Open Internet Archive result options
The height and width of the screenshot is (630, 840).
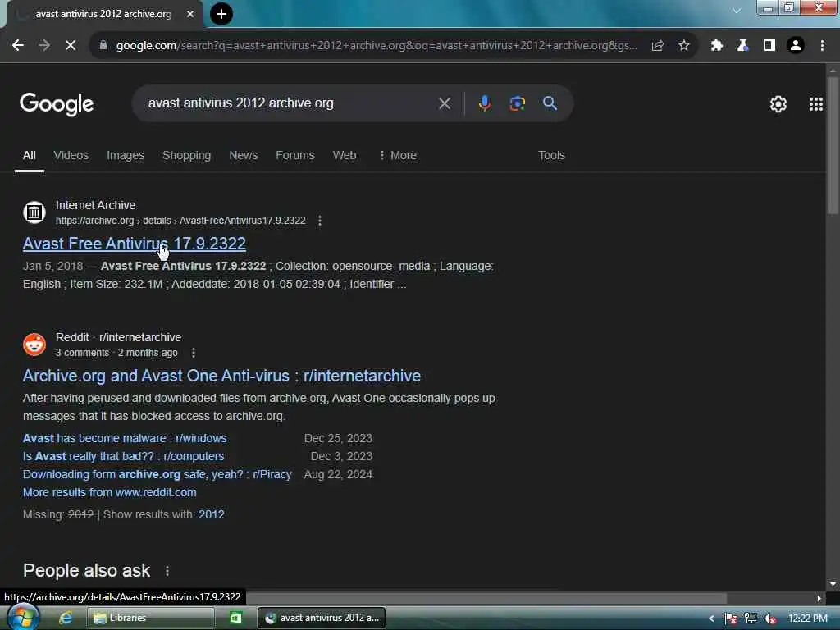pyautogui.click(x=320, y=221)
